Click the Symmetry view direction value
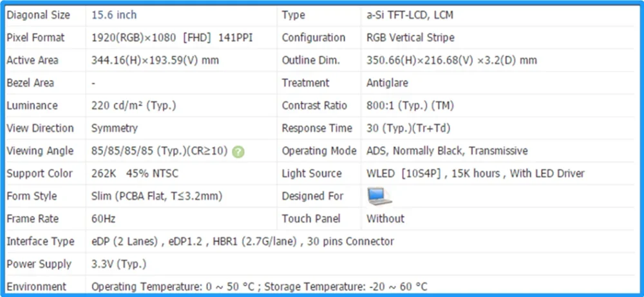644x297 pixels. tap(115, 128)
